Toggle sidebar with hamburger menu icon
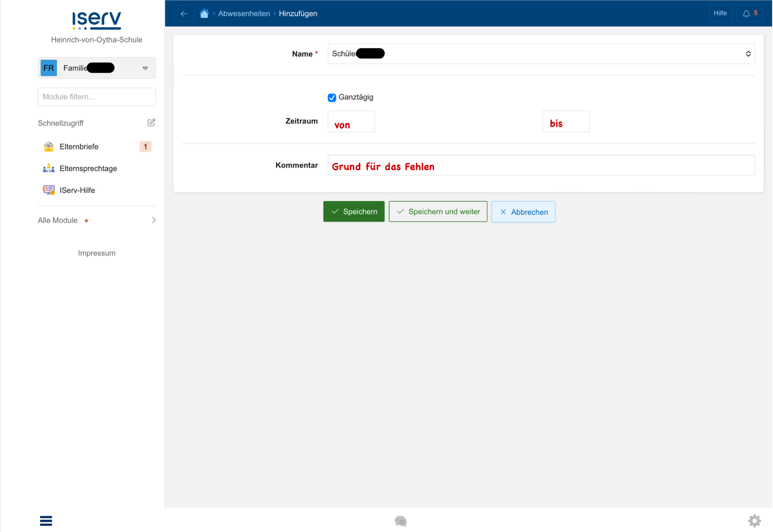 (x=46, y=521)
